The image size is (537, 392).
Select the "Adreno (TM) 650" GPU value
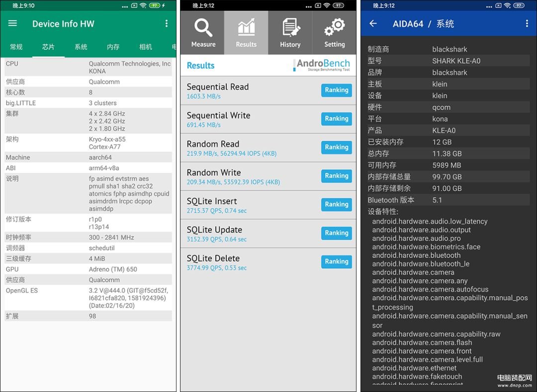113,269
